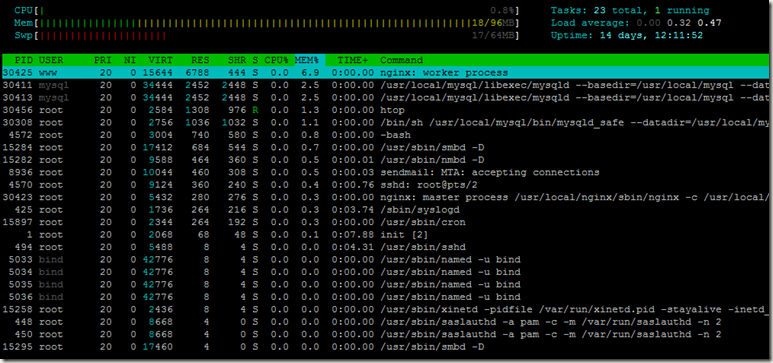Select the /usr/sbin/xinetd process row
773x363 pixels.
386,310
